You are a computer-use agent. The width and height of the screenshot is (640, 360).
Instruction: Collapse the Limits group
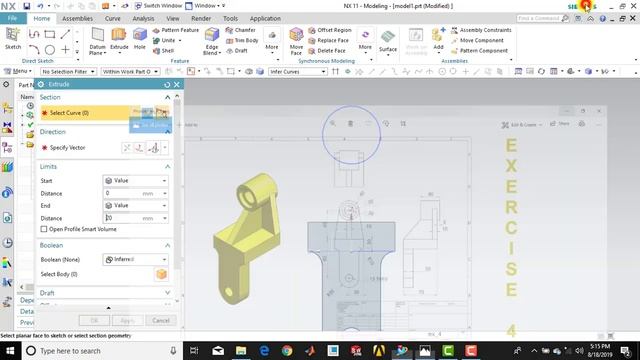click(x=167, y=167)
